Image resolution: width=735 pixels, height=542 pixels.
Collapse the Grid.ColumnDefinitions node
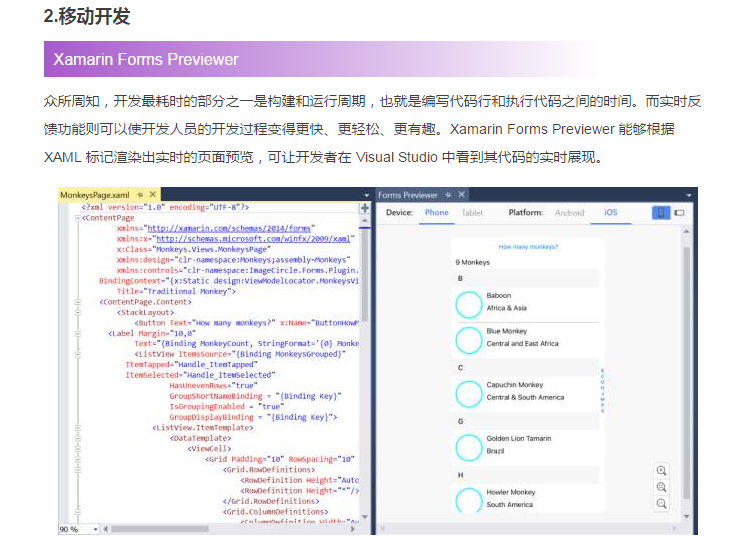coord(78,512)
